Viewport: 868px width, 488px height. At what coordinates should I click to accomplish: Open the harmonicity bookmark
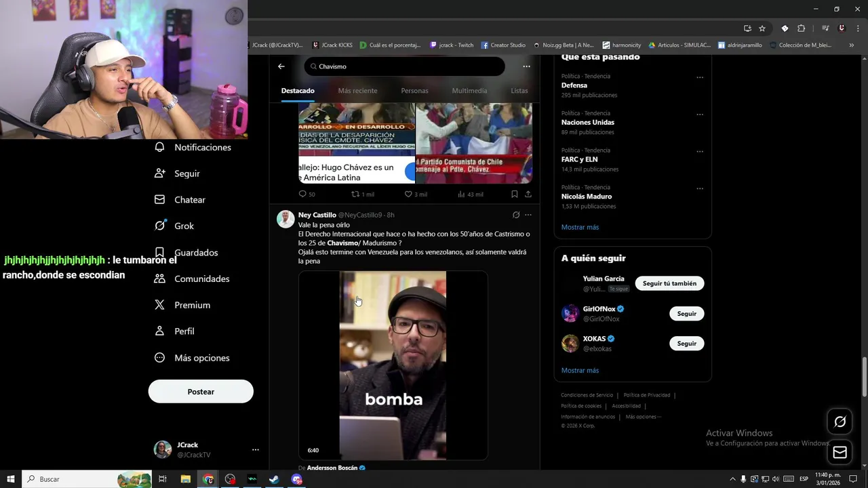[x=622, y=45]
